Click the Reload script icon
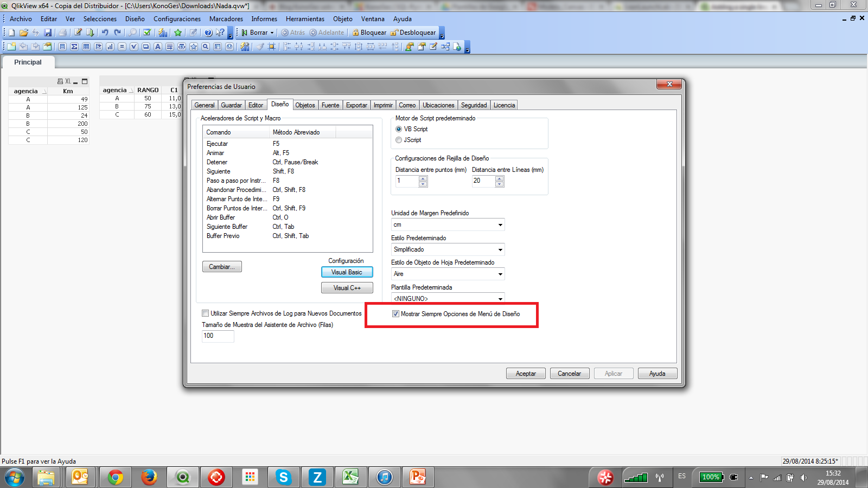 point(90,33)
